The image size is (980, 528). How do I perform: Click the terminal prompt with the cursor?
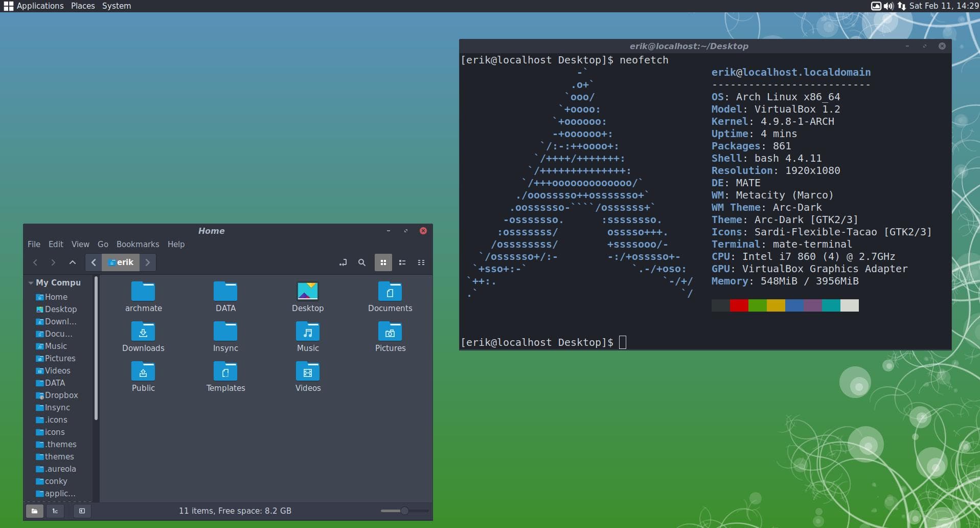[543, 342]
